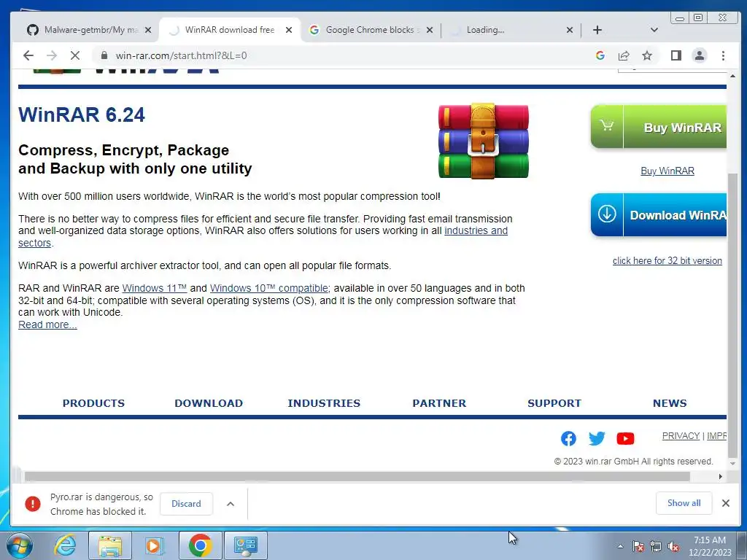Image resolution: width=747 pixels, height=560 pixels.
Task: Close the Google Chrome blocks tab
Action: [430, 30]
